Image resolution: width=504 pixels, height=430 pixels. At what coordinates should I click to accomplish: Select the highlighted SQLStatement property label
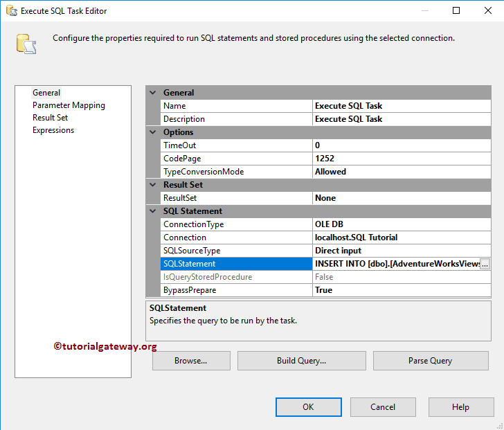[236, 265]
